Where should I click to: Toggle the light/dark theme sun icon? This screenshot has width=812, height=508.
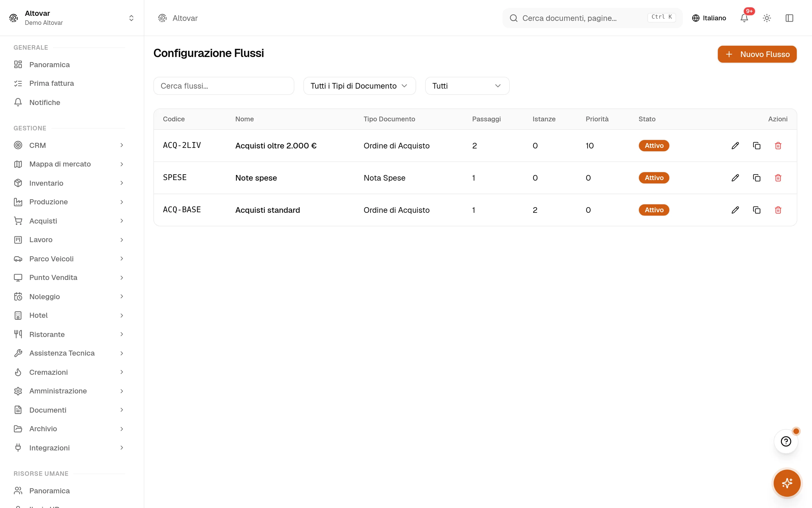767,18
